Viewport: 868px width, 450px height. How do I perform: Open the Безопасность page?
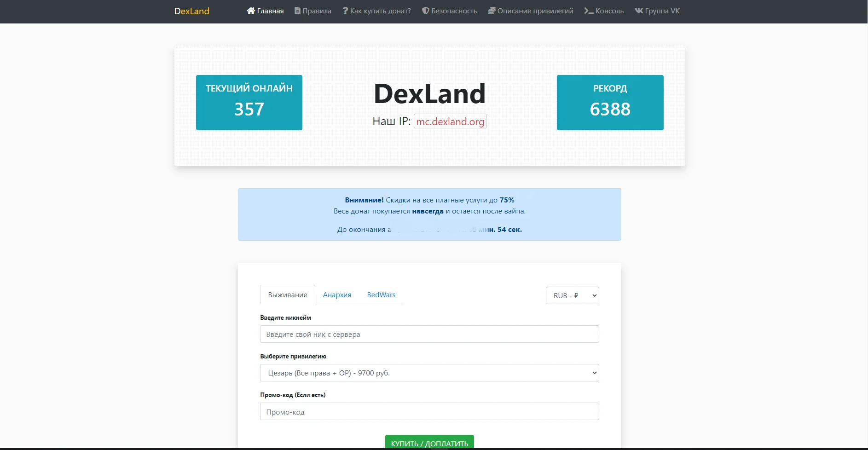point(450,11)
